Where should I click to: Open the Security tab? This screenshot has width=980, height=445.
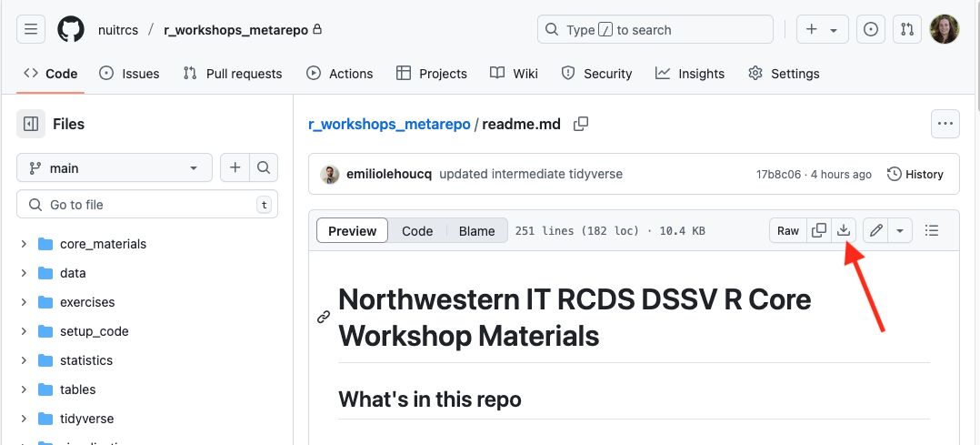pos(597,74)
